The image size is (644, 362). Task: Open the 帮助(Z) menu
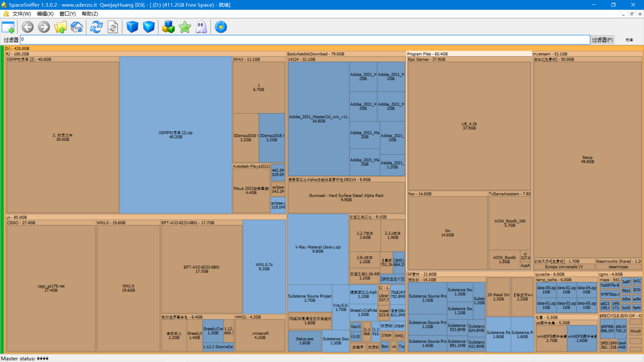pos(90,14)
